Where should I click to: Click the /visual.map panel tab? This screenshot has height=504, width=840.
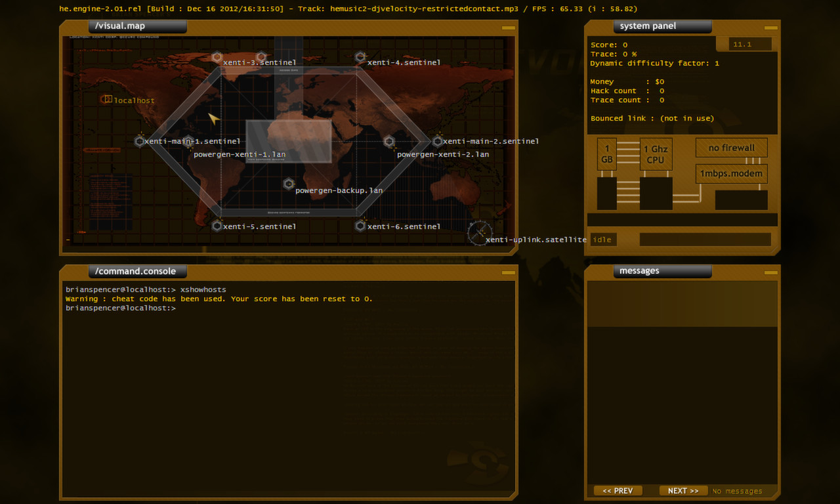136,26
